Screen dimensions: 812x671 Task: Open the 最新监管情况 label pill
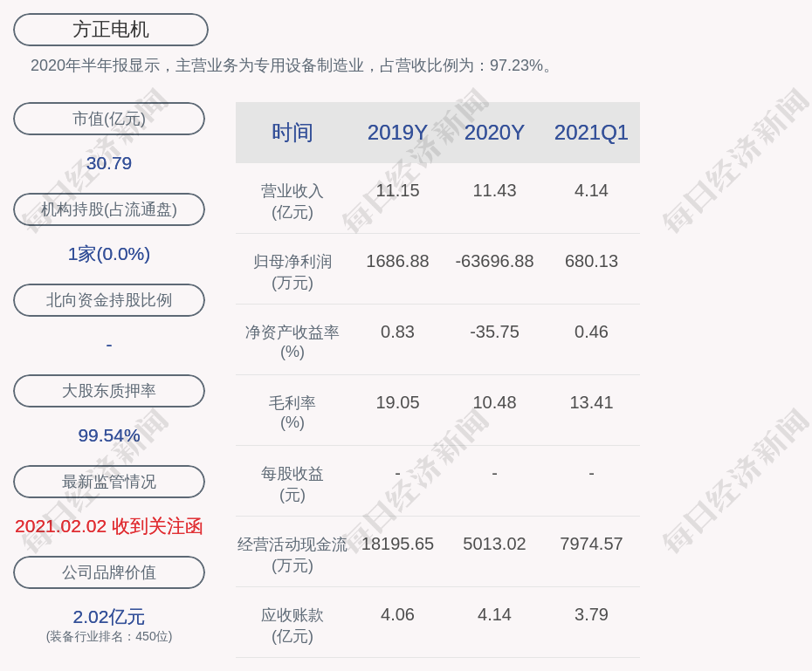(x=109, y=482)
